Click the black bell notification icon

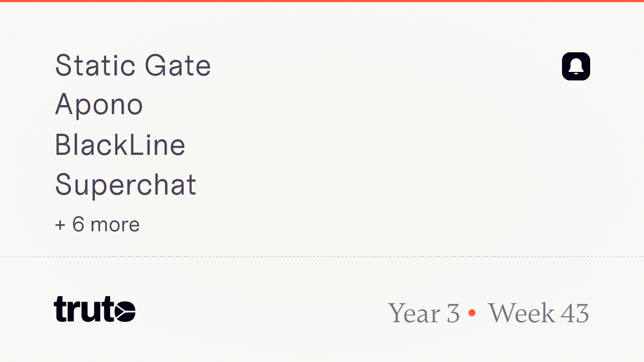tap(576, 66)
